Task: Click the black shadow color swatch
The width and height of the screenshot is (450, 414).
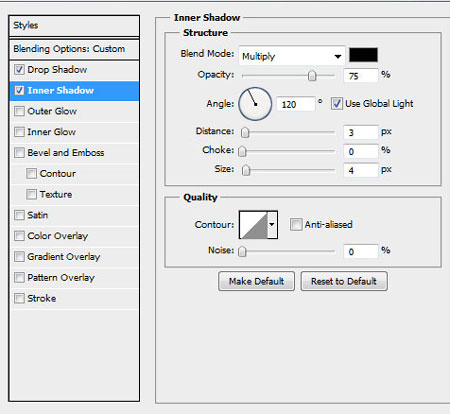Action: pyautogui.click(x=363, y=55)
